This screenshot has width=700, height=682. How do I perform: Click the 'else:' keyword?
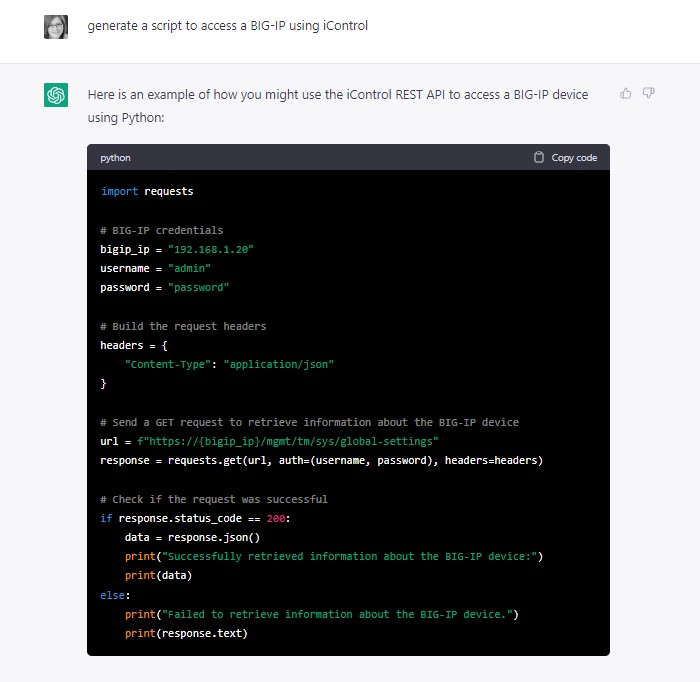point(115,595)
